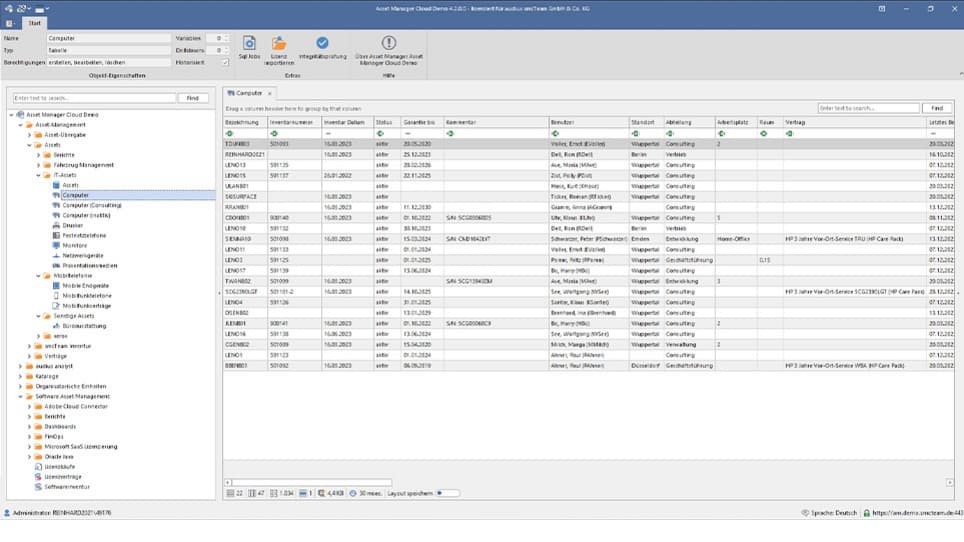964x542 pixels.
Task: Collapse the Mobiltelefonie folder
Action: (x=38, y=276)
